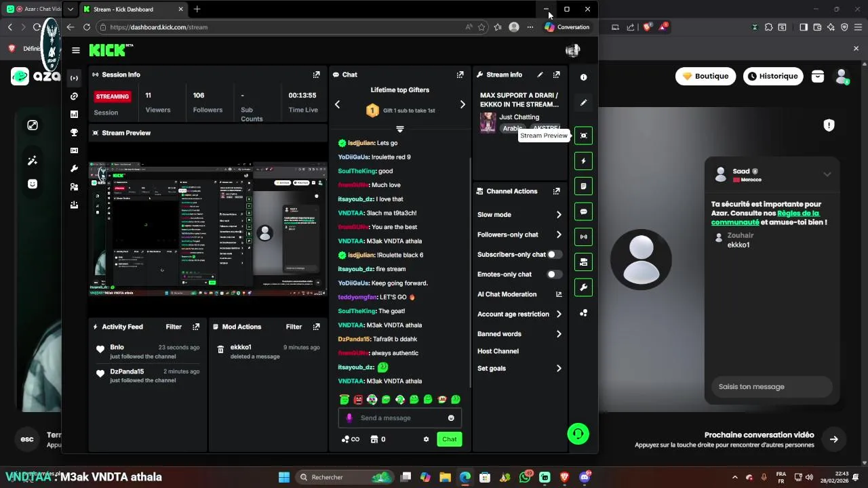Edit stream info with pencil icon in panel header
868x488 pixels.
pos(540,75)
